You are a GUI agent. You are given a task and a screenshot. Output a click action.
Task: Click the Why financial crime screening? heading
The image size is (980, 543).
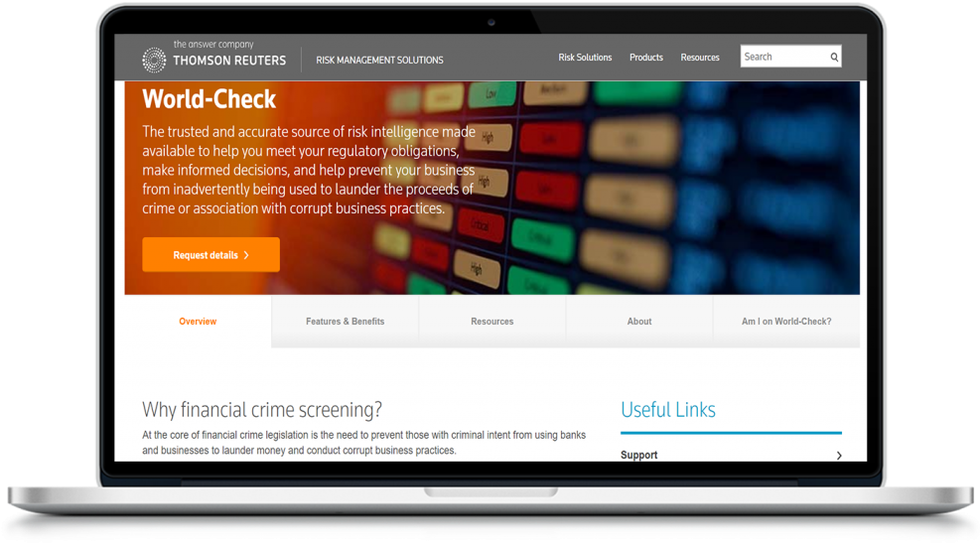tap(262, 410)
